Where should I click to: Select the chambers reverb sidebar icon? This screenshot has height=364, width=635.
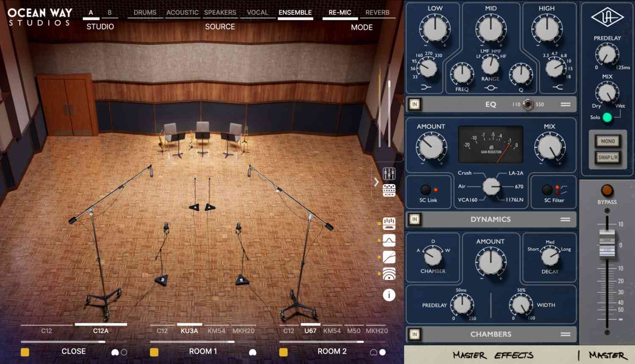tap(388, 274)
